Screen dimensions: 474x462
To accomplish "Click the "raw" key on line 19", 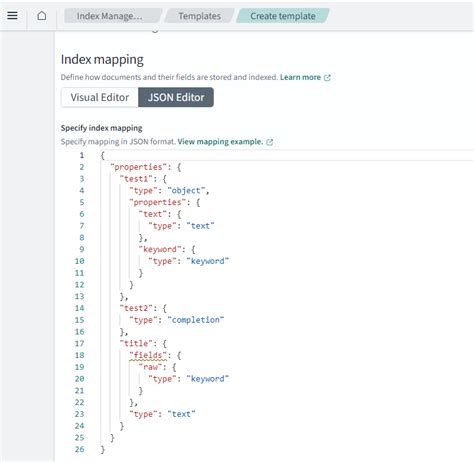I will (x=150, y=367).
